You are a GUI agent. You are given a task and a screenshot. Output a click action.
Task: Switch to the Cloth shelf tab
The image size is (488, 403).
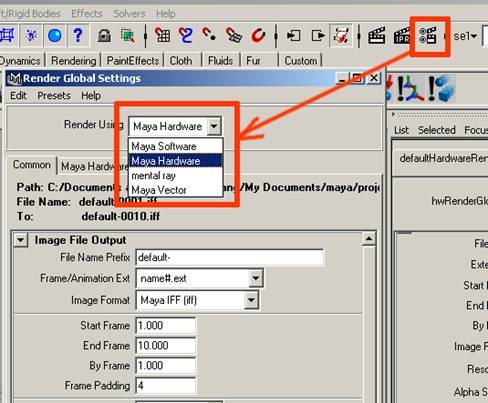point(181,61)
